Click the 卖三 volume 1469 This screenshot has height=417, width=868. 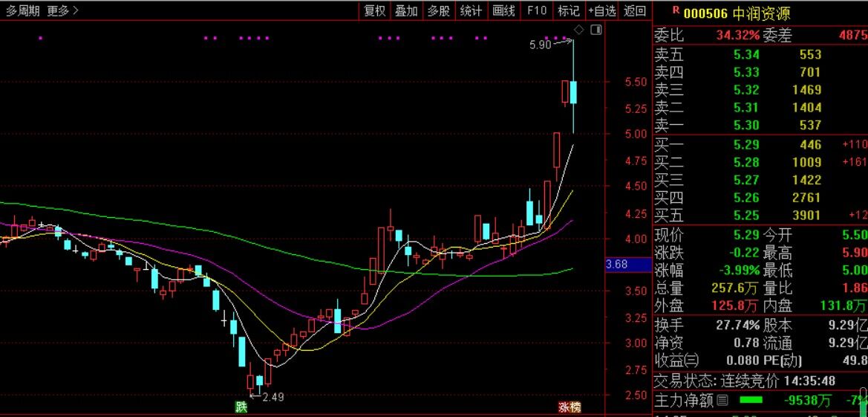807,90
